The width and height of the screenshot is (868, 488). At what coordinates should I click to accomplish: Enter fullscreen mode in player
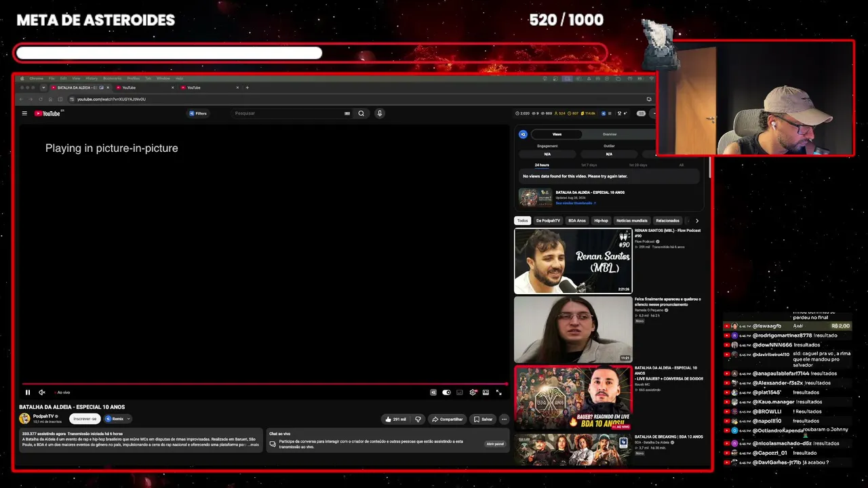click(x=499, y=392)
